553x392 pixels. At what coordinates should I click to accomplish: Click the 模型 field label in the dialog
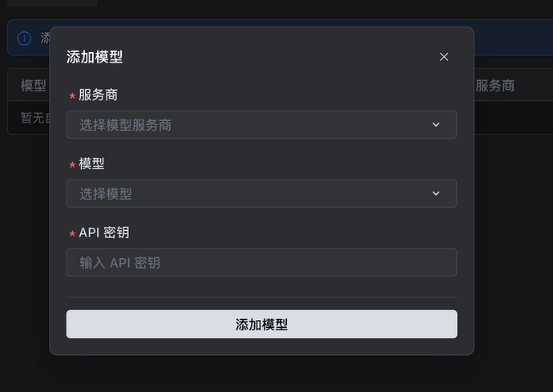91,164
